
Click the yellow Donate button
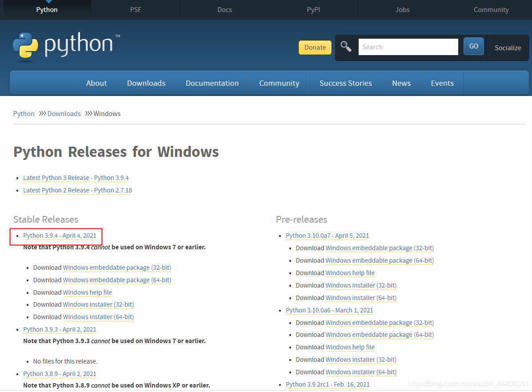click(x=315, y=48)
